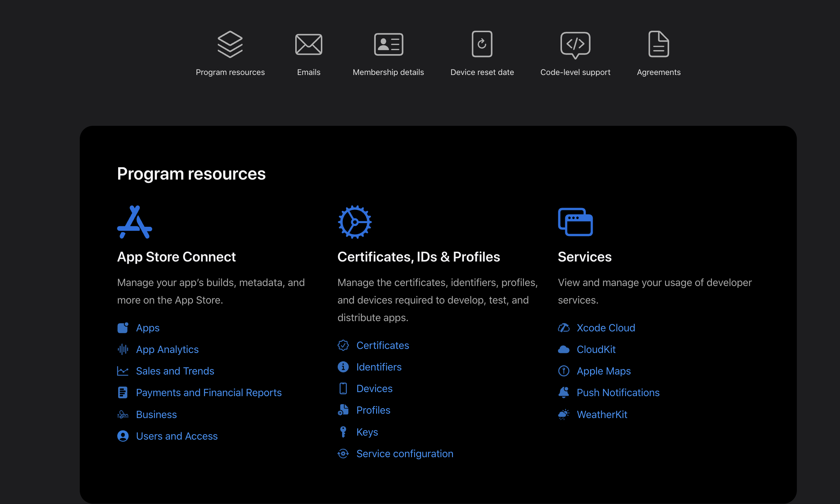Click the large Services windows icon

click(575, 222)
